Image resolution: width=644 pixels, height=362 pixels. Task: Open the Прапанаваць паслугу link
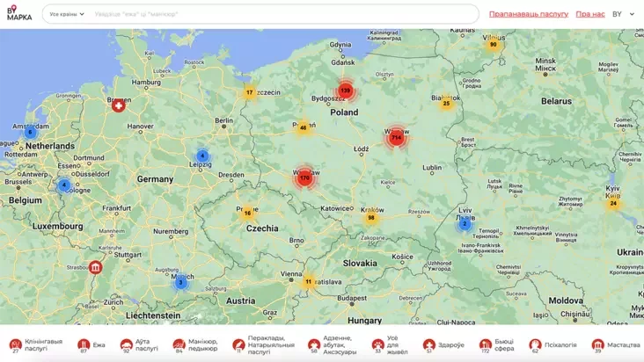click(x=529, y=14)
